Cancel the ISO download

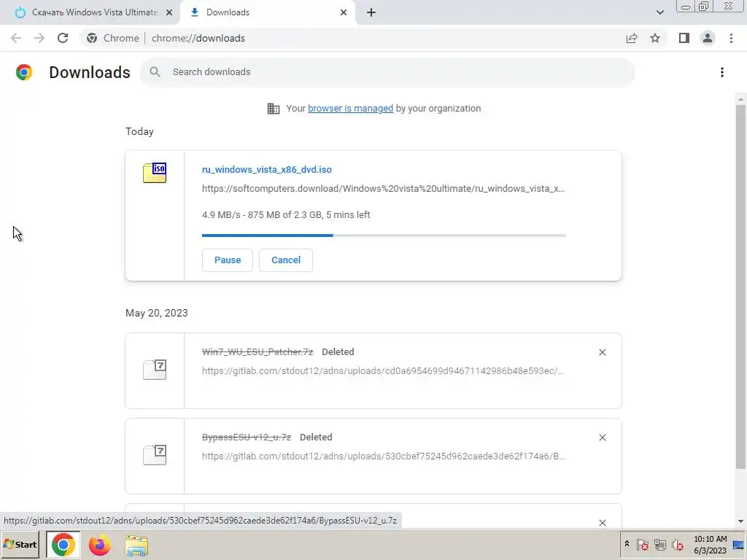point(286,260)
